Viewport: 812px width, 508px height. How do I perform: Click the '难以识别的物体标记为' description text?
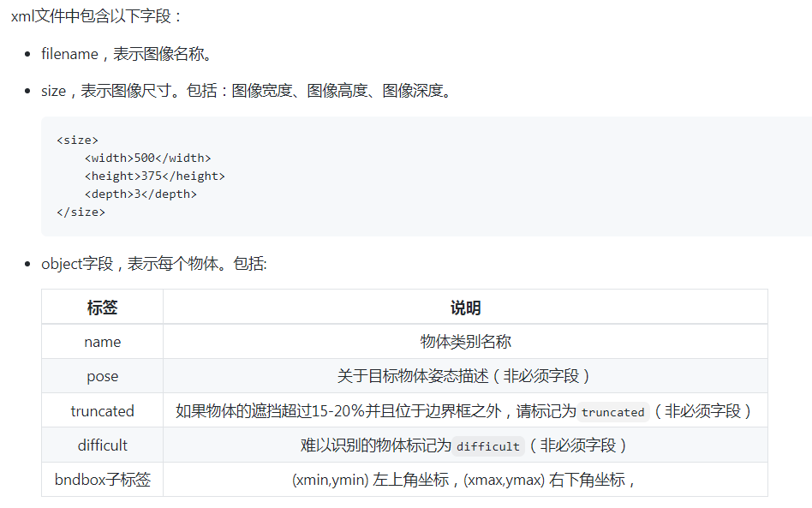tap(375, 445)
